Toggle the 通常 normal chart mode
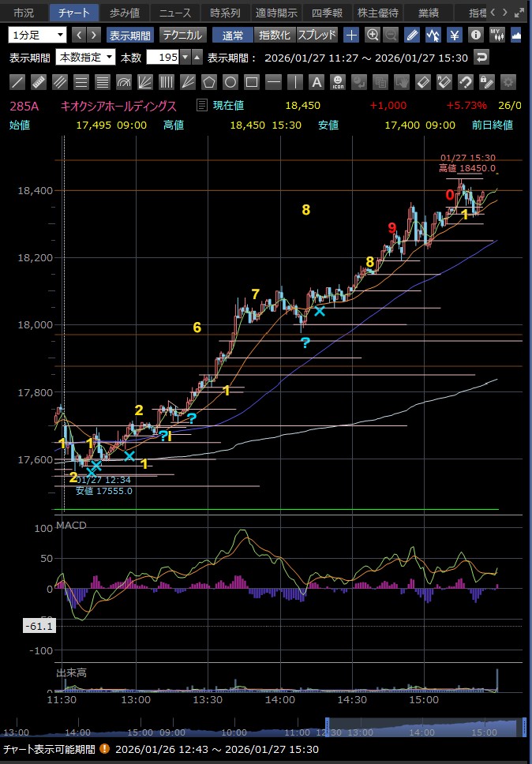 [x=233, y=35]
